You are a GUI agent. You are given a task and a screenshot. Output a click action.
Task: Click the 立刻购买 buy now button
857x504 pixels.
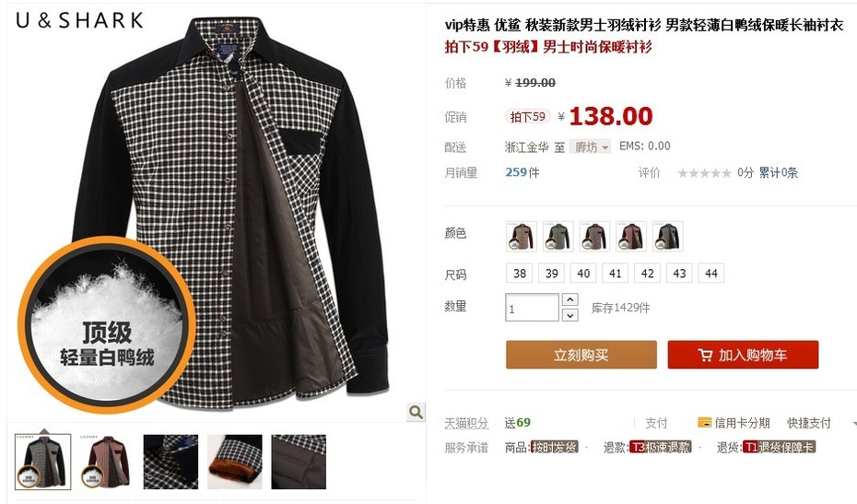point(581,355)
